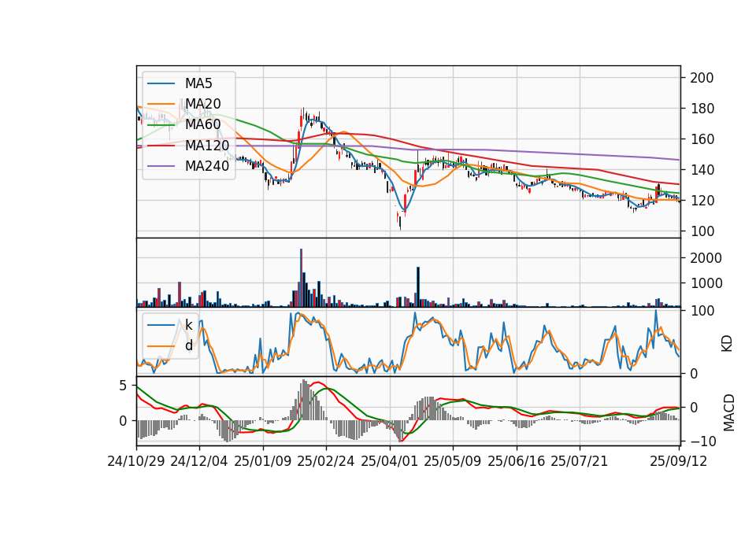The image size is (756, 543).
Task: Click the tall black volume bar in April
Action: 418,286
